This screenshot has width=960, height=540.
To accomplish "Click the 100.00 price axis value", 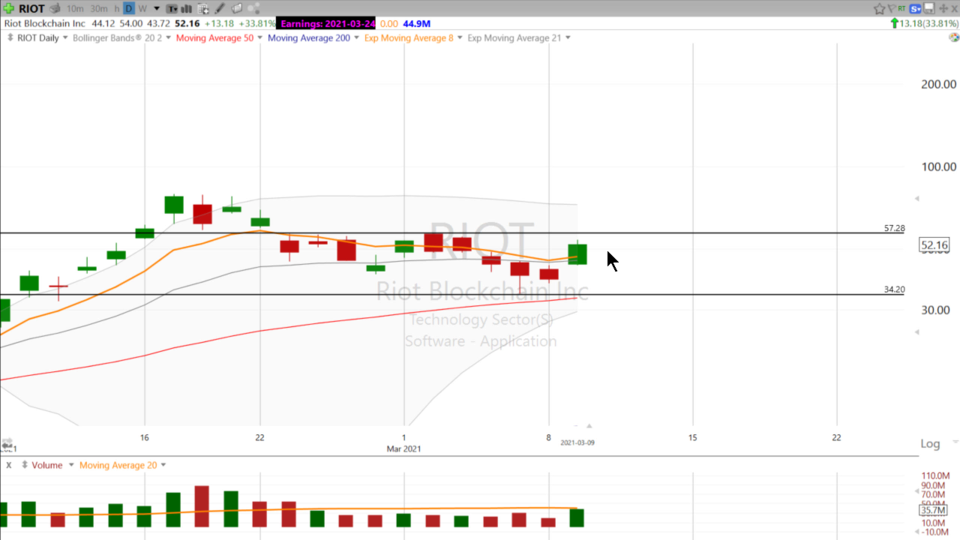I will [938, 167].
